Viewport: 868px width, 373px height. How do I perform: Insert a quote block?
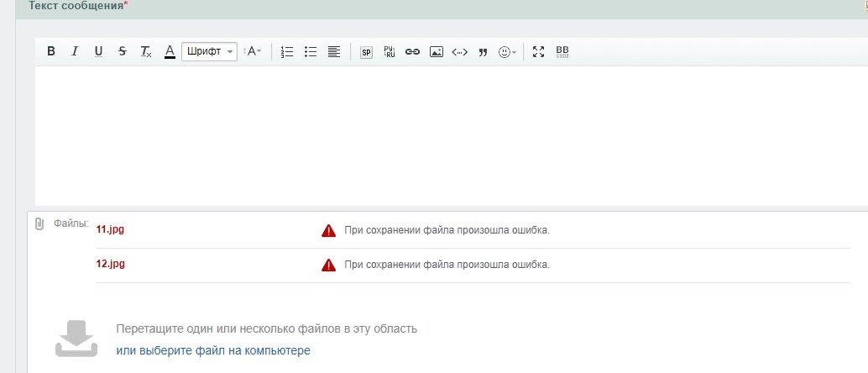pyautogui.click(x=483, y=51)
